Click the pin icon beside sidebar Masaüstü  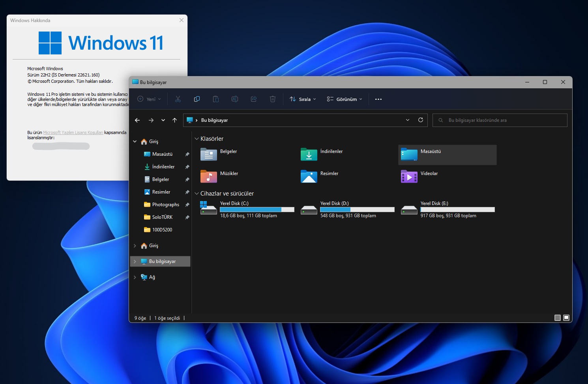(187, 154)
